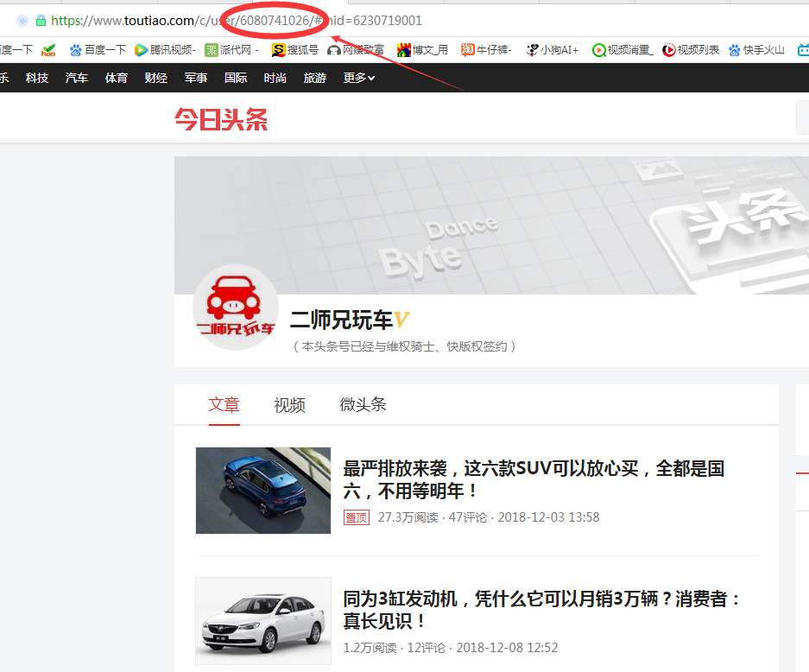The image size is (809, 672).
Task: Open the 搜狐号 bookmark
Action: (295, 50)
